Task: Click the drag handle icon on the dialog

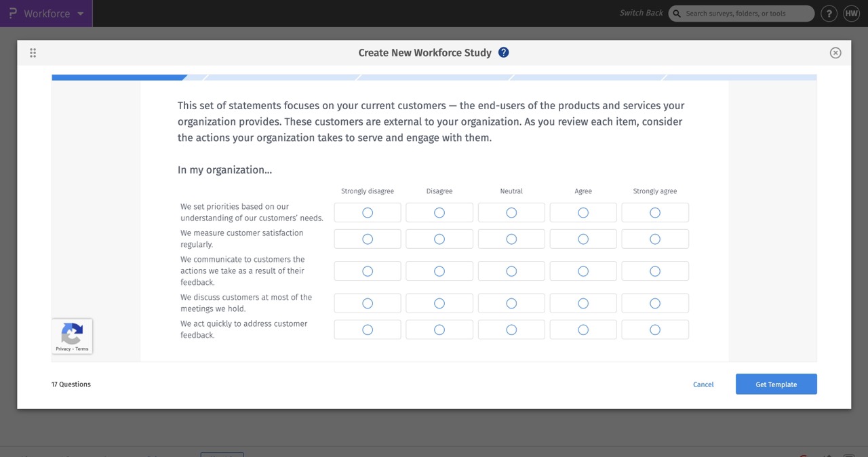Action: point(33,52)
